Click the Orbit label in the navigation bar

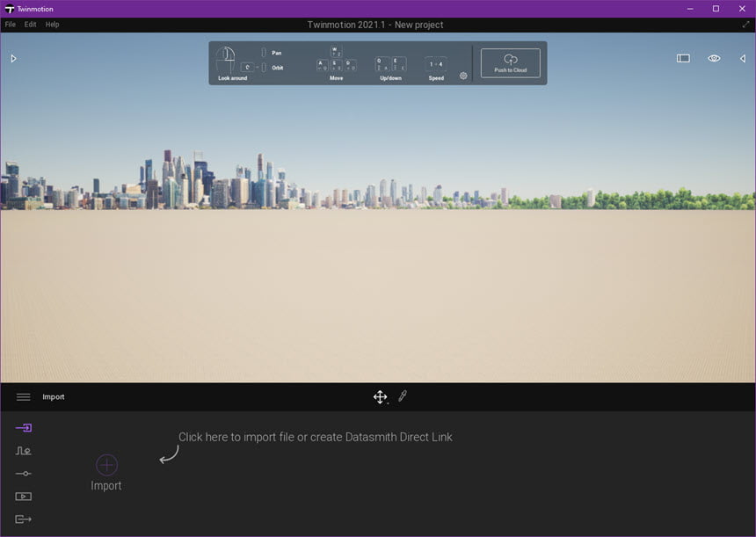(x=278, y=68)
